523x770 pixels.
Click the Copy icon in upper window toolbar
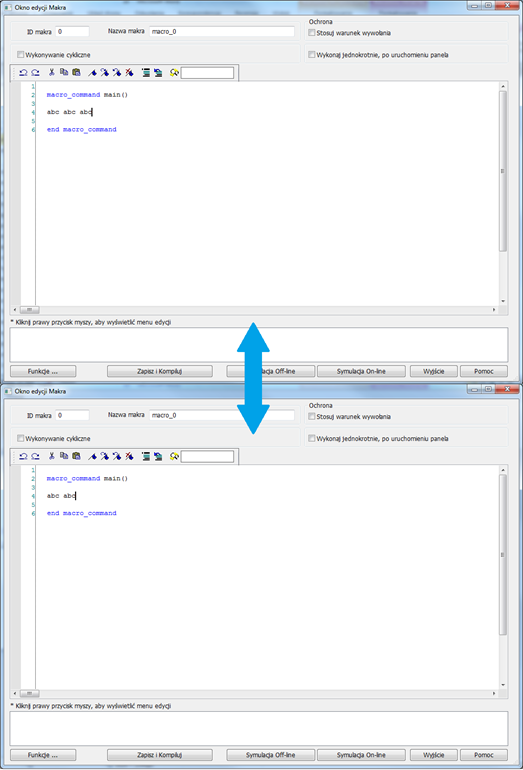(64, 73)
